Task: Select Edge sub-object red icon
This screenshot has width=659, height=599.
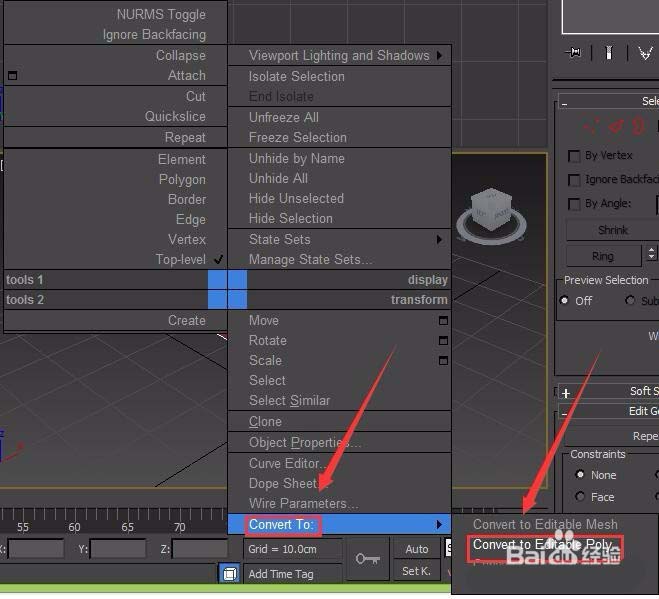Action: point(616,126)
